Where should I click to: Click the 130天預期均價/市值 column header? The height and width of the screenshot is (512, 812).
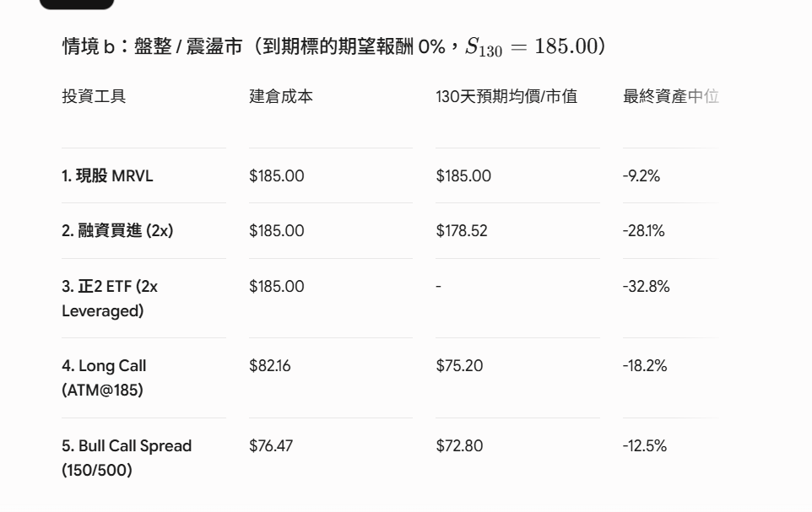point(506,96)
